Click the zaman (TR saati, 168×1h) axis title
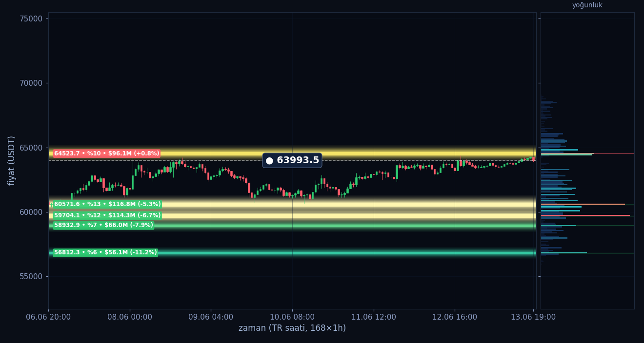 coord(292,328)
